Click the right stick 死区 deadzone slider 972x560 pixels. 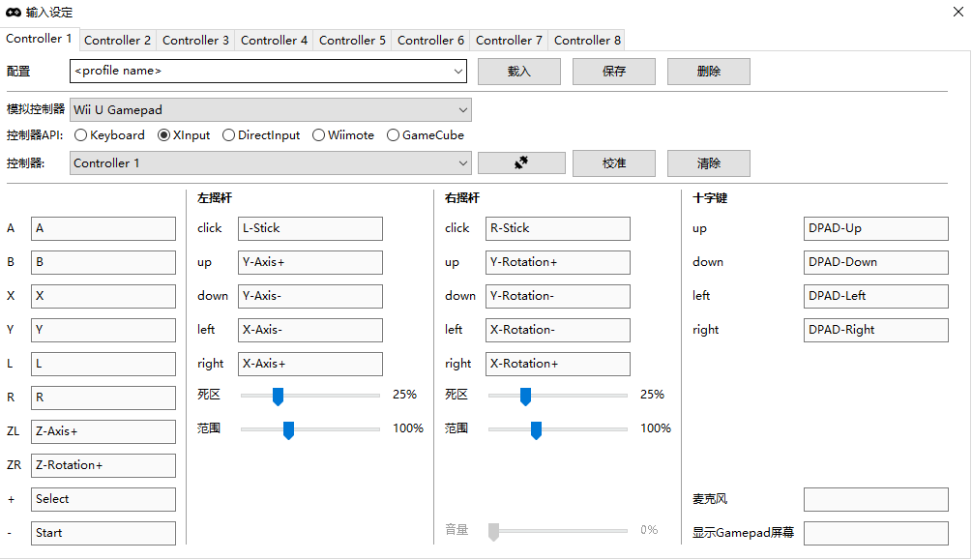[x=558, y=395]
